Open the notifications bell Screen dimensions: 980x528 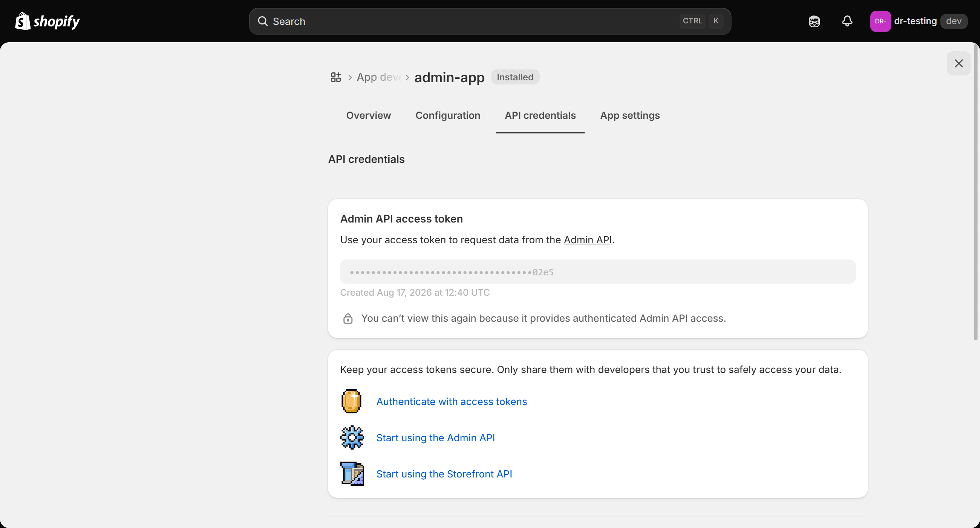pos(847,21)
